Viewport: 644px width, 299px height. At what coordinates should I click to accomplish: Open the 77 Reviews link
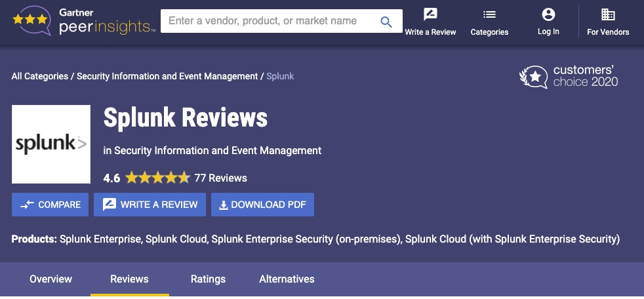point(220,178)
